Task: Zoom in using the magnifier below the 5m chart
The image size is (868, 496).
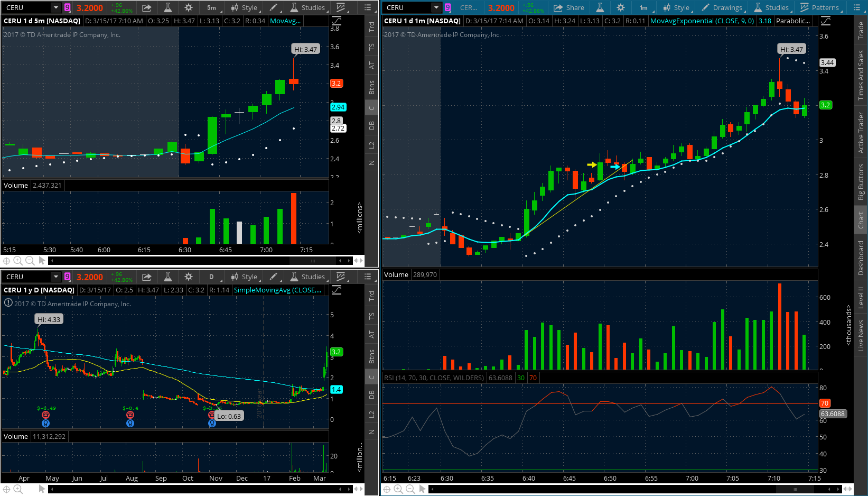Action: 18,261
